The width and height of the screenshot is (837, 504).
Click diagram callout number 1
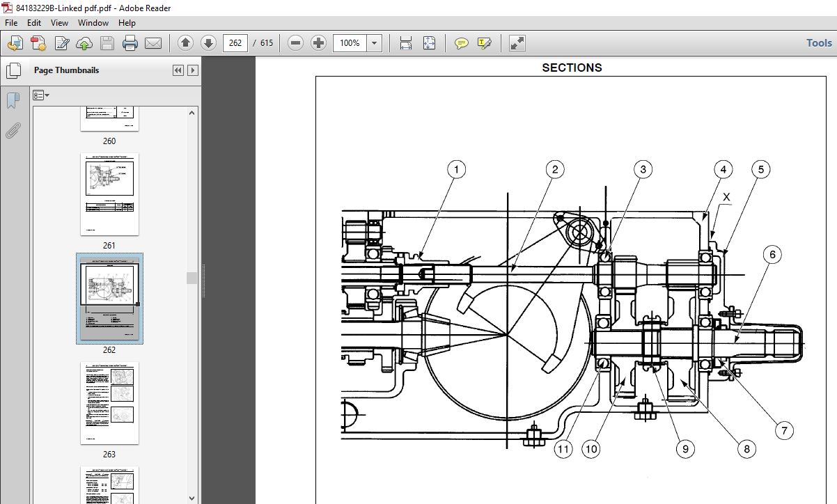457,169
